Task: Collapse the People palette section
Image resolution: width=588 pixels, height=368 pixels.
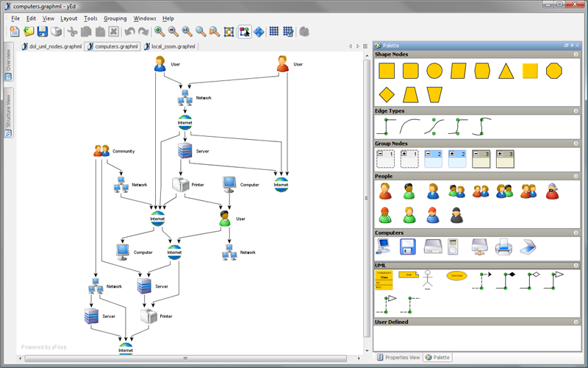Action: click(576, 176)
